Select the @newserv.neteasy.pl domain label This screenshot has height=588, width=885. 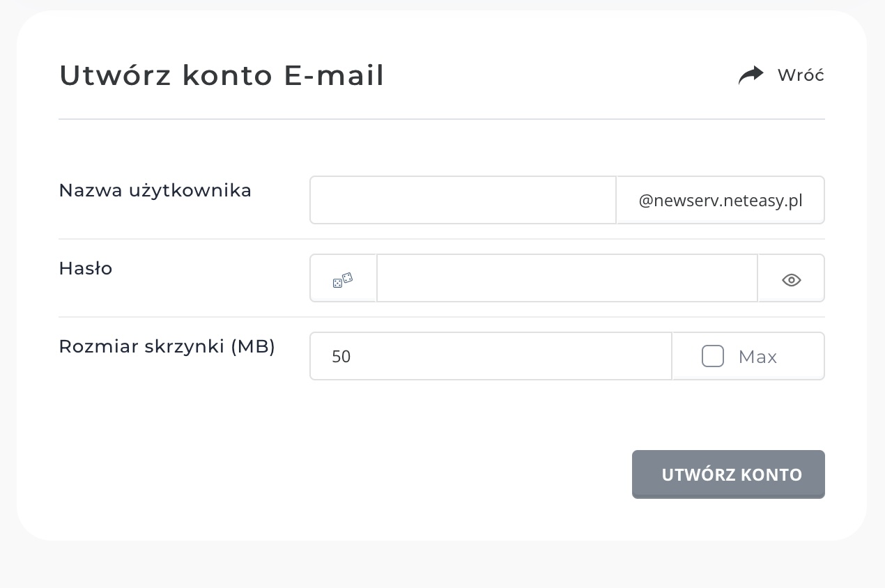pos(720,200)
